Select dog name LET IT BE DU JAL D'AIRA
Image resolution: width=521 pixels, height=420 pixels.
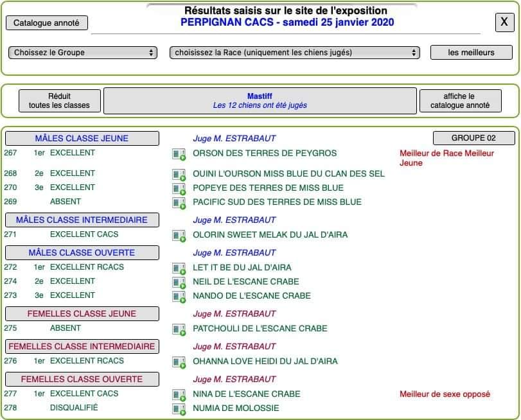(x=242, y=268)
